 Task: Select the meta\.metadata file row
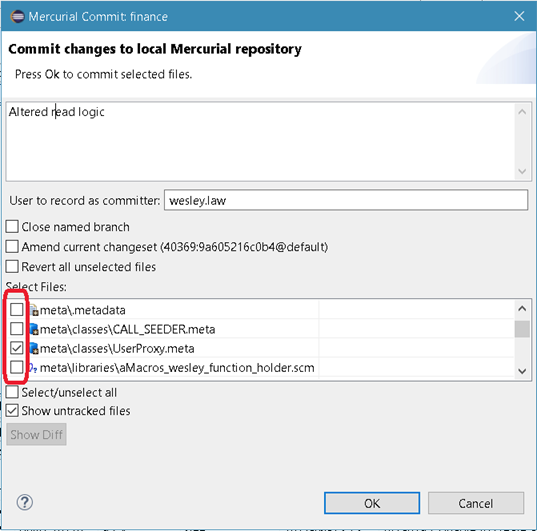click(x=260, y=310)
